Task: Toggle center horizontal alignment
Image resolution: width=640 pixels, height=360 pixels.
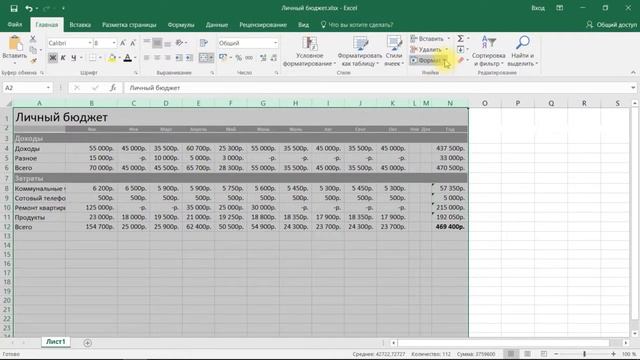Action: [157, 58]
